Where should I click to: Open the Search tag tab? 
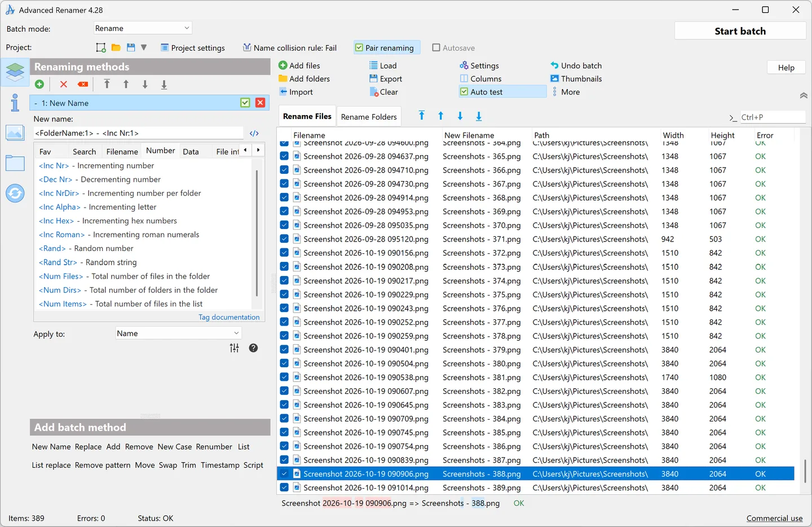coord(85,152)
